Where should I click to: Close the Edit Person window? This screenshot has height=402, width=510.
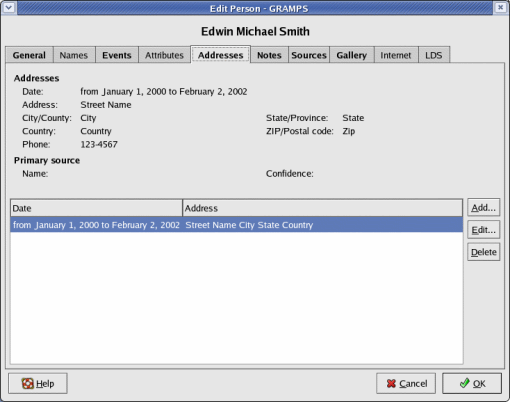click(x=500, y=7)
